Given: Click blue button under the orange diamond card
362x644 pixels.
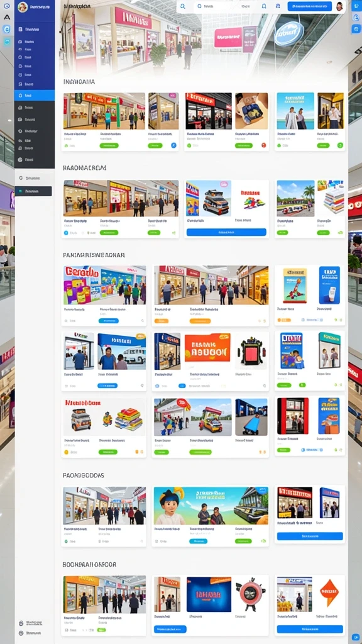Looking at the screenshot, I should coord(310,629).
